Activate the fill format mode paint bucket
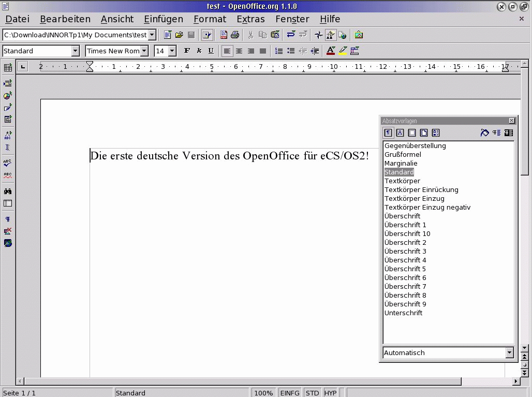This screenshot has height=397, width=532. [x=484, y=133]
